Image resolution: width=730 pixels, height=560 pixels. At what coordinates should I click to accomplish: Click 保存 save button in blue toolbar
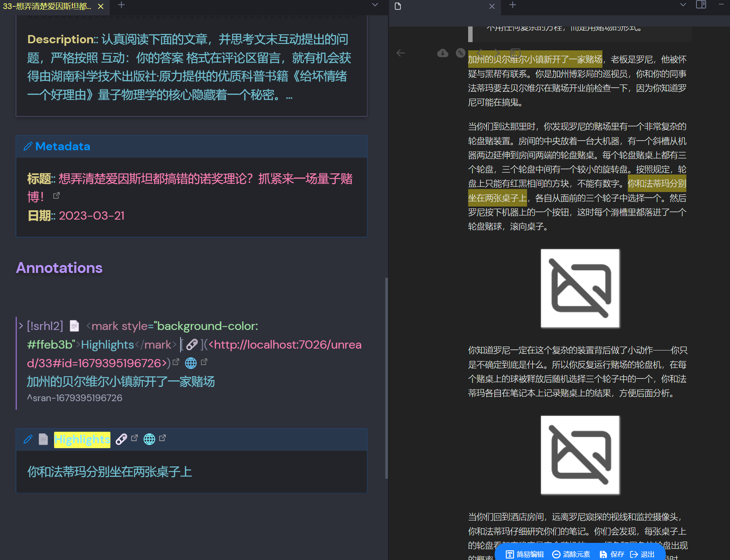[x=612, y=554]
